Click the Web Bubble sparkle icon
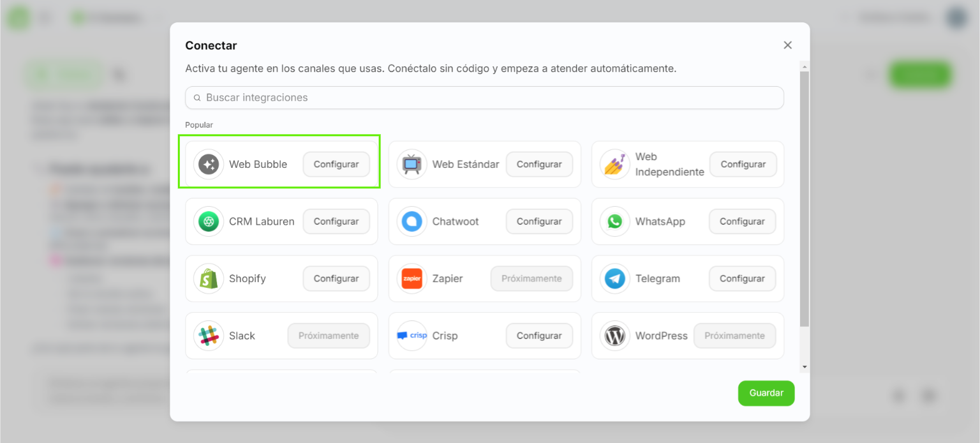Viewport: 980px width, 443px height. pyautogui.click(x=209, y=165)
